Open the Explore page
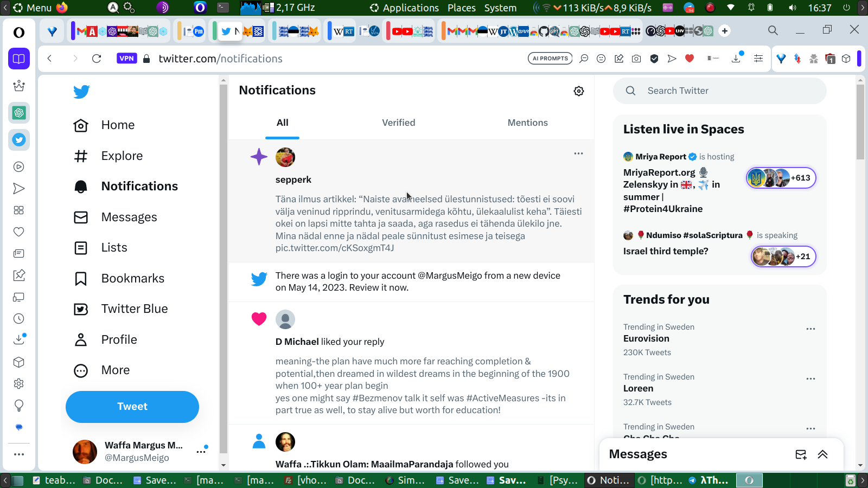The image size is (868, 488). coord(108,156)
